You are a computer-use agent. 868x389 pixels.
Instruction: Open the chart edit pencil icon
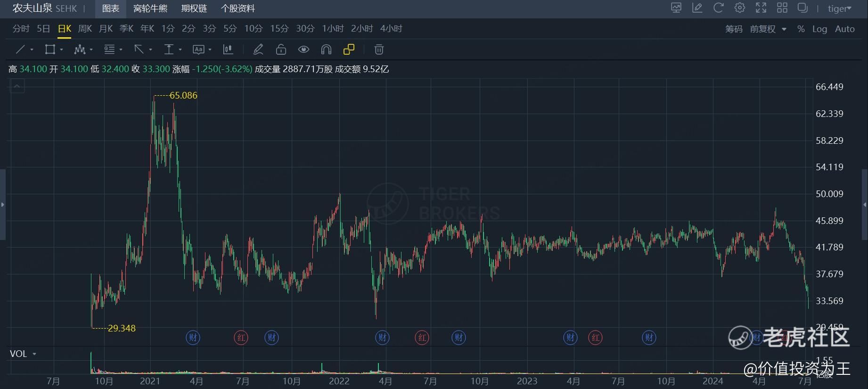[x=697, y=8]
